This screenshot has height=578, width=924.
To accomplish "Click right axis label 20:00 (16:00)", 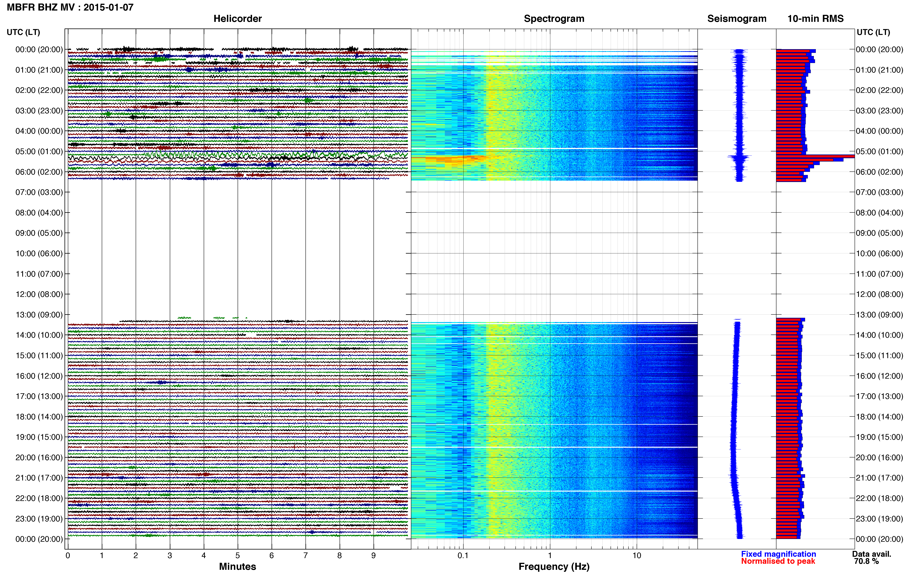I will [x=879, y=458].
